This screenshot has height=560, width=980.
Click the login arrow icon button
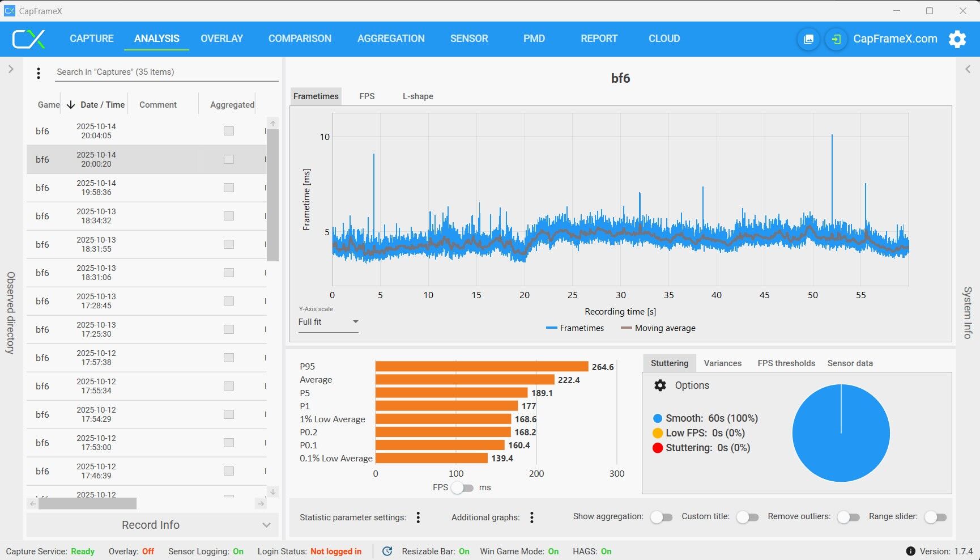(836, 39)
